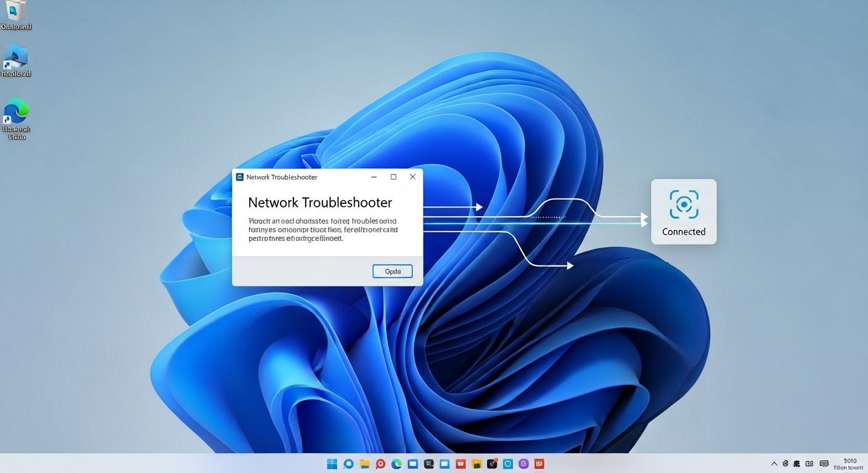The width and height of the screenshot is (868, 473).
Task: Click the Connected network status indicator
Action: [x=683, y=211]
